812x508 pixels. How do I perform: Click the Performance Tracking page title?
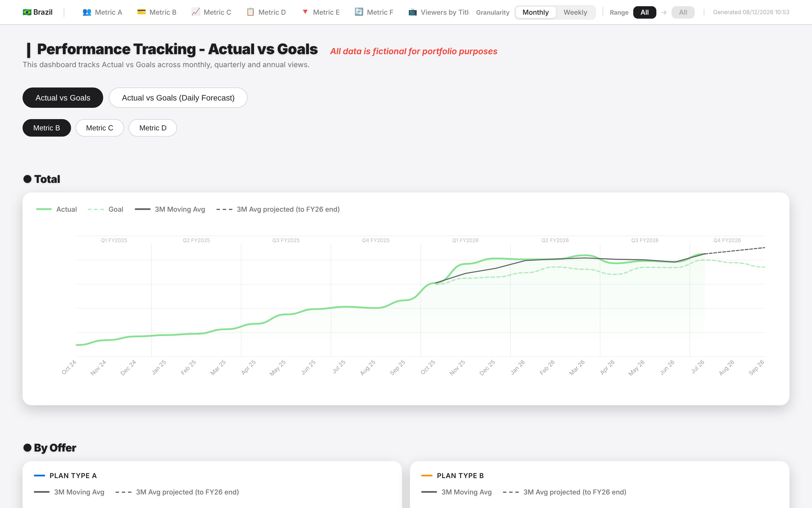(177, 49)
